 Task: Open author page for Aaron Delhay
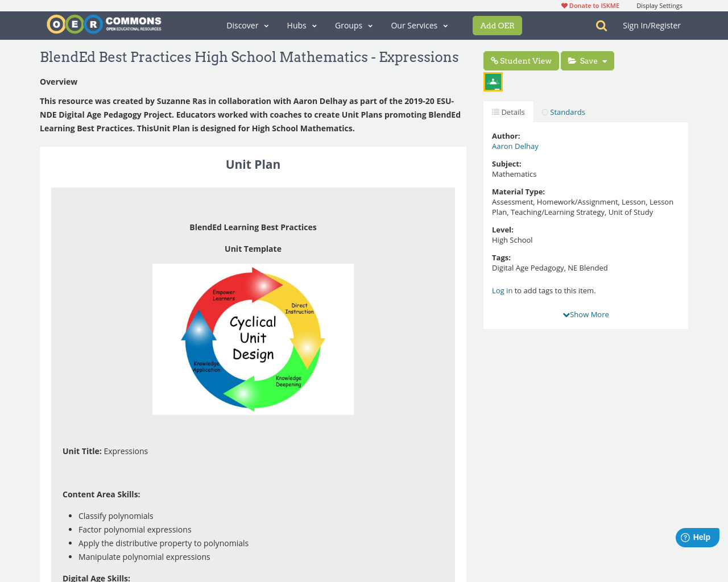pos(515,145)
